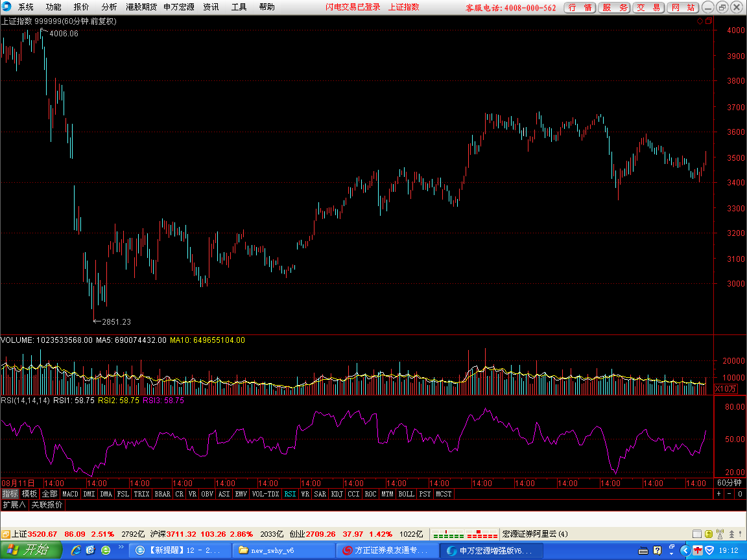The width and height of the screenshot is (747, 560).
Task: Open the 报价 menu
Action: click(81, 7)
